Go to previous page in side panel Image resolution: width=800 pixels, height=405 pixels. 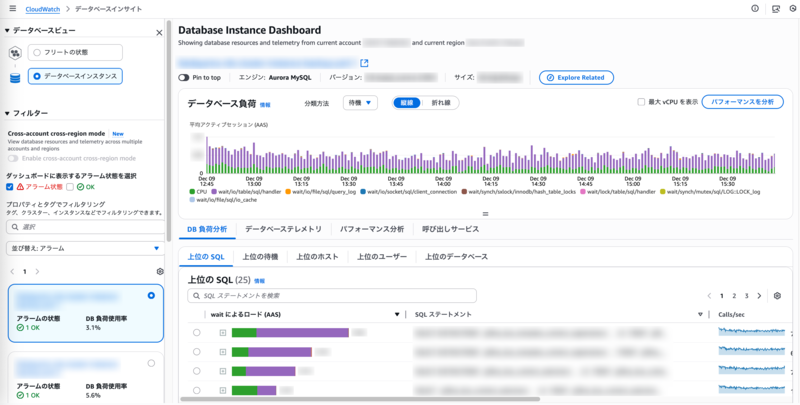[x=12, y=272]
